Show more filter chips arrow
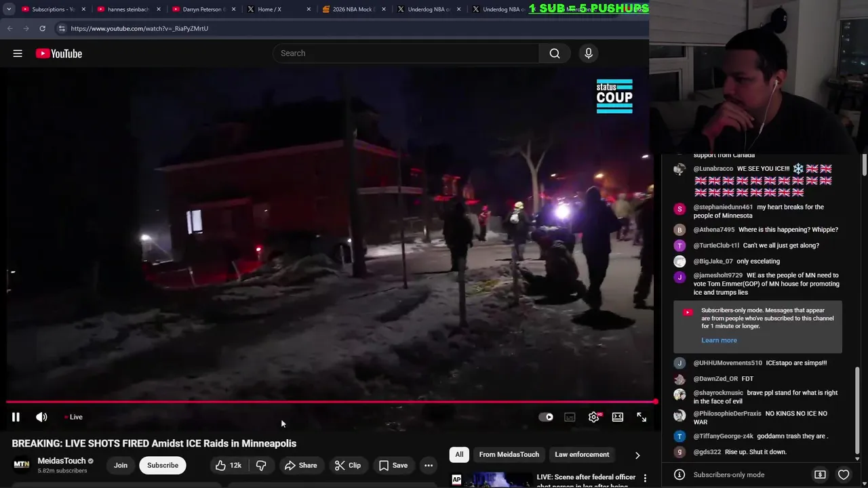This screenshot has width=868, height=488. coord(637,455)
